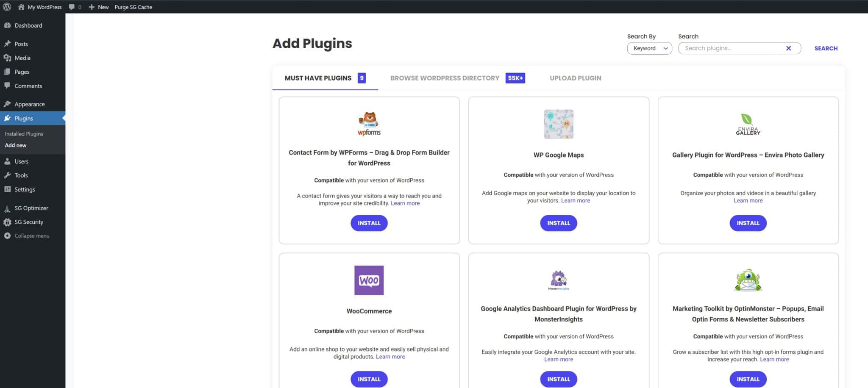
Task: Click into the Search plugins field
Action: (x=732, y=48)
